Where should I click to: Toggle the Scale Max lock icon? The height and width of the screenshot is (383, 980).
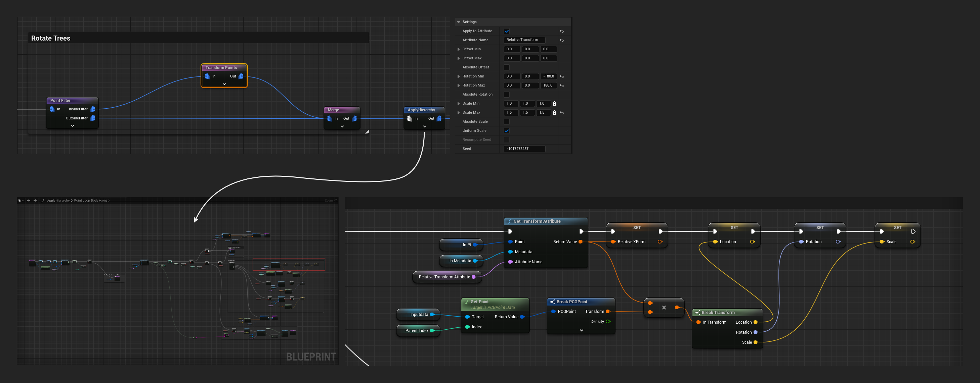554,113
